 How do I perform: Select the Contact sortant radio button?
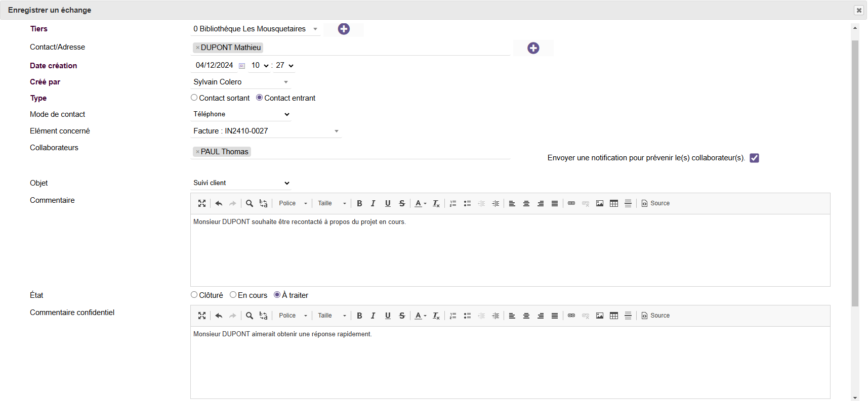pos(194,98)
